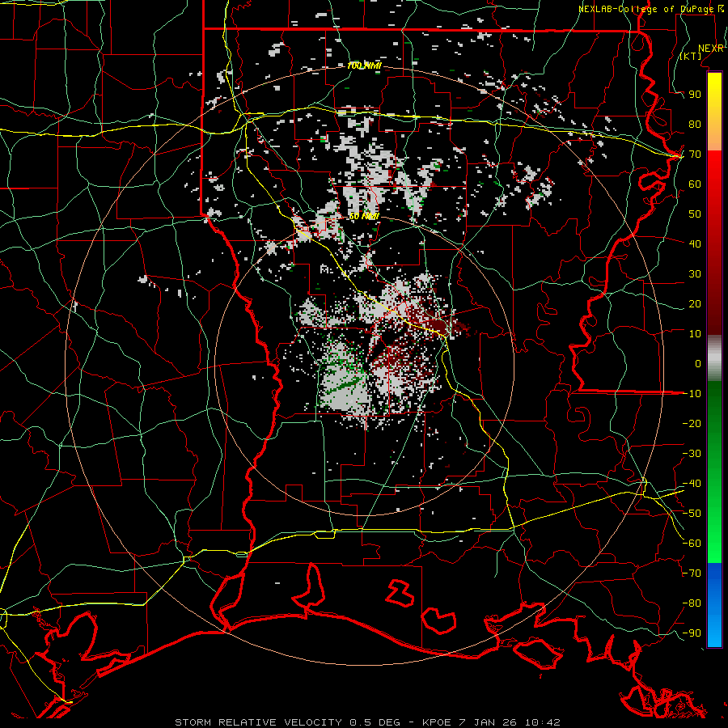The height and width of the screenshot is (728, 728).
Task: Click the '100 NMI' range ring label
Action: pos(365,66)
